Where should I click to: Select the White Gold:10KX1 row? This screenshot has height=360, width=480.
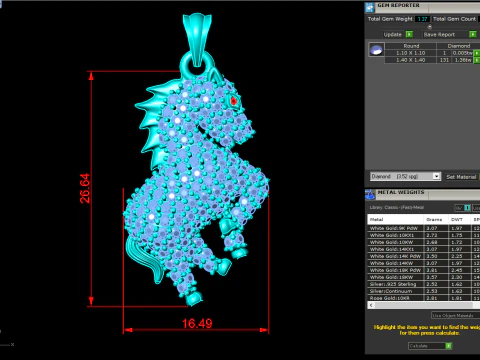point(423,235)
